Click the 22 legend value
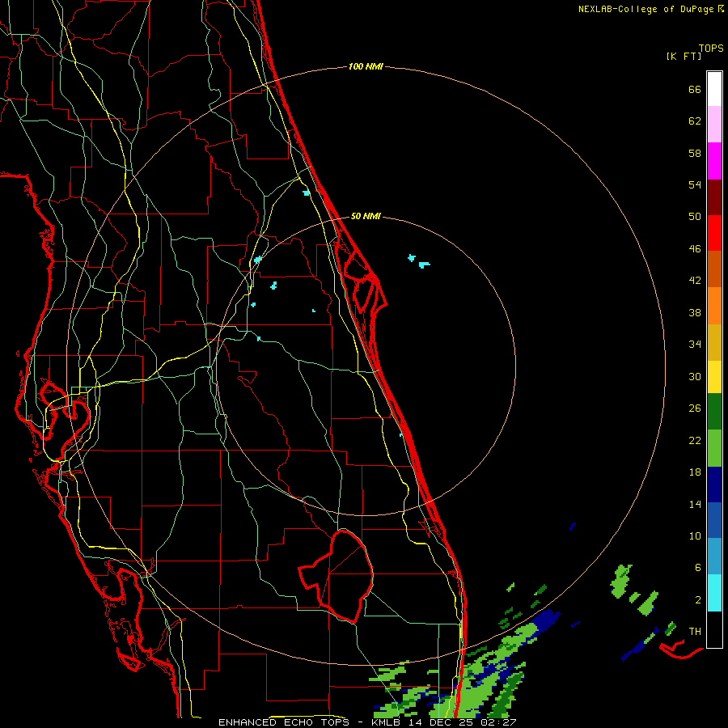Viewport: 728px width, 728px height. pos(695,441)
